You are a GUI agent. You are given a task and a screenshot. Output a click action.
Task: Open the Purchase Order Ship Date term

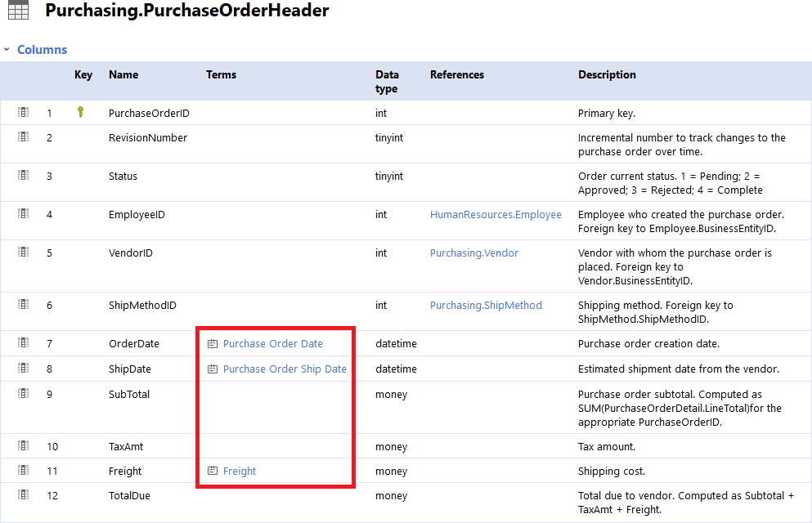click(x=285, y=369)
